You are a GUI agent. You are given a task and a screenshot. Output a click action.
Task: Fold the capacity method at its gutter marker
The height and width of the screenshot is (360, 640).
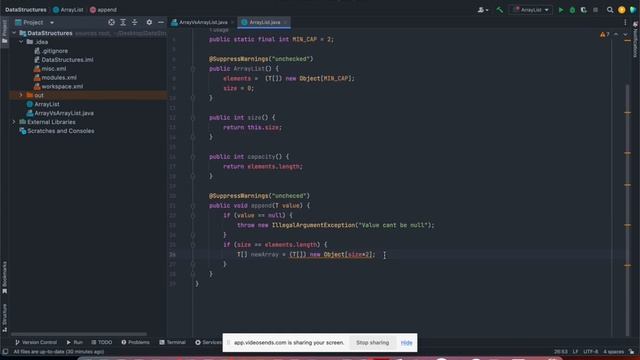193,157
